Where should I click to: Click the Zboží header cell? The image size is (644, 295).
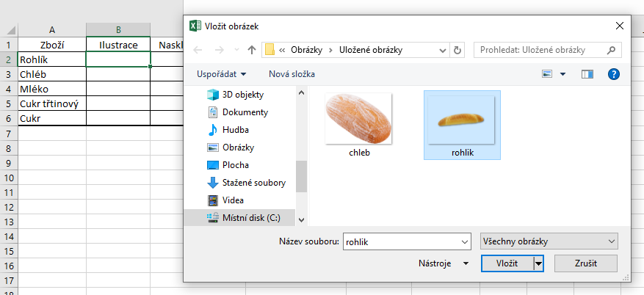click(x=52, y=45)
